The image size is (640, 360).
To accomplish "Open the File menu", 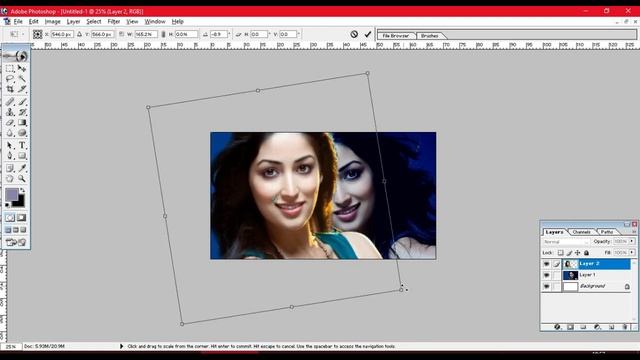I will click(x=18, y=22).
